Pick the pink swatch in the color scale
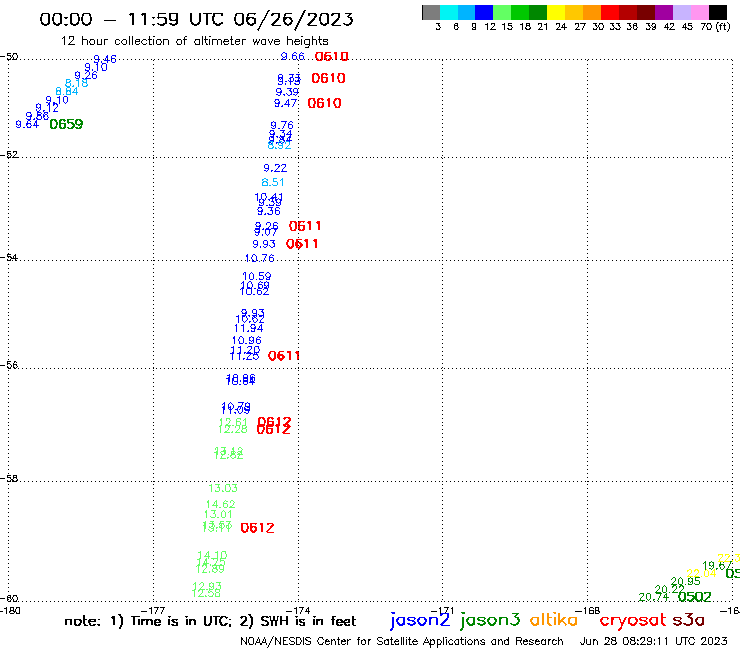740x650 pixels. tap(699, 12)
